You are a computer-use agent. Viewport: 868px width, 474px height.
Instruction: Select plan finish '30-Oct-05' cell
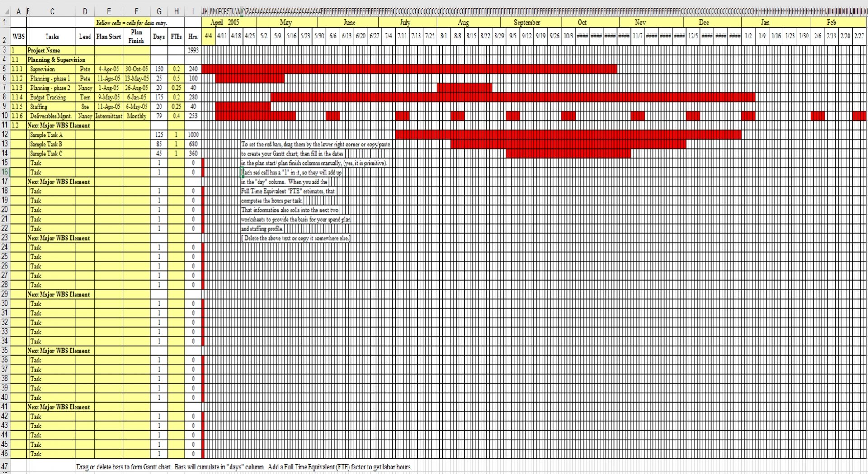click(136, 69)
